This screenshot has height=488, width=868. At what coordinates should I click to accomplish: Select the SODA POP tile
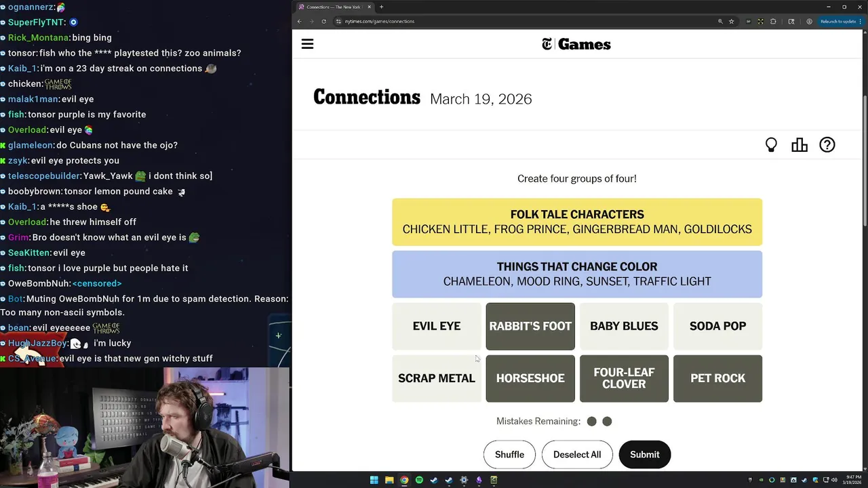tap(717, 326)
